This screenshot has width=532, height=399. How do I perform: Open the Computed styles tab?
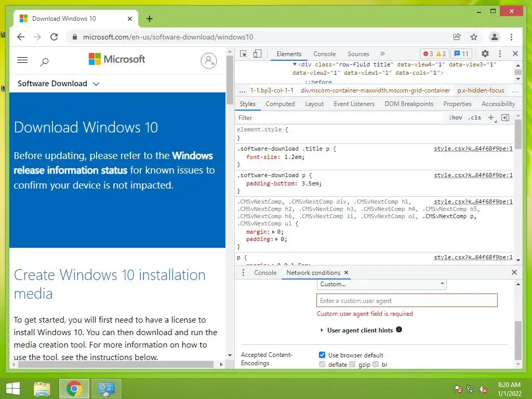[x=280, y=104]
